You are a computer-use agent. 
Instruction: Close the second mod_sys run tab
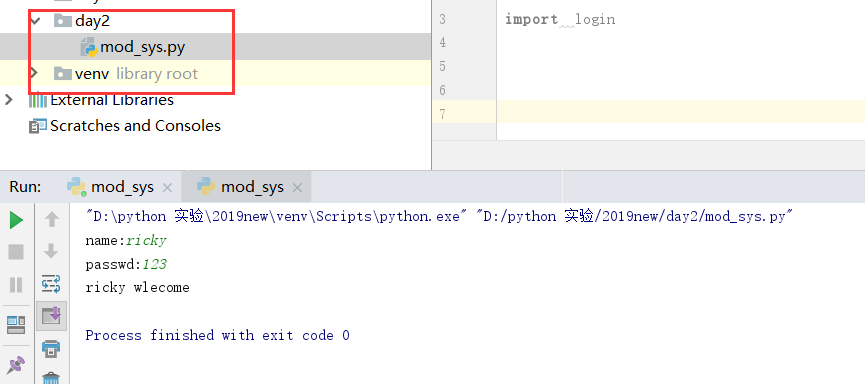[x=297, y=188]
